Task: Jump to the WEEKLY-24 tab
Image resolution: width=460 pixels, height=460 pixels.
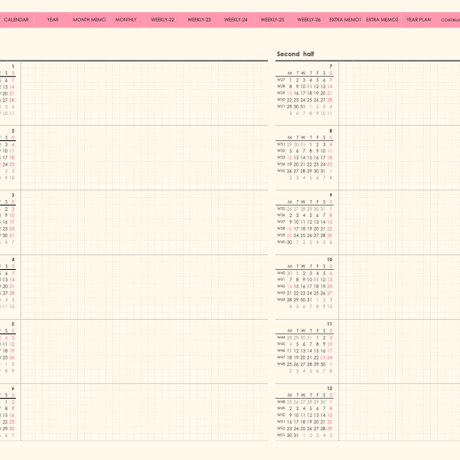Action: coord(236,20)
